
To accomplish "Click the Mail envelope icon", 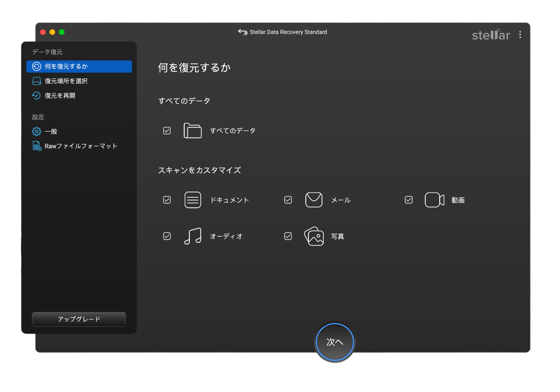I will [314, 200].
